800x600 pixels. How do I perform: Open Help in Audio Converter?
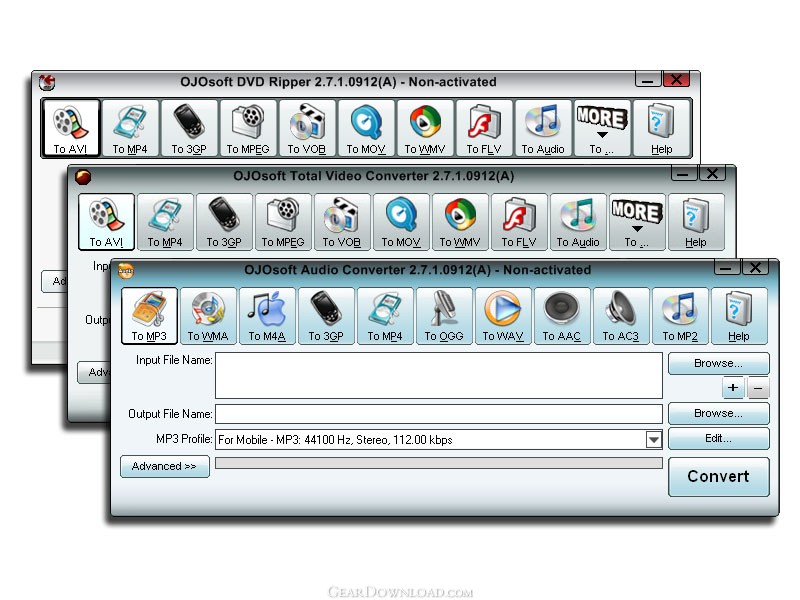739,316
